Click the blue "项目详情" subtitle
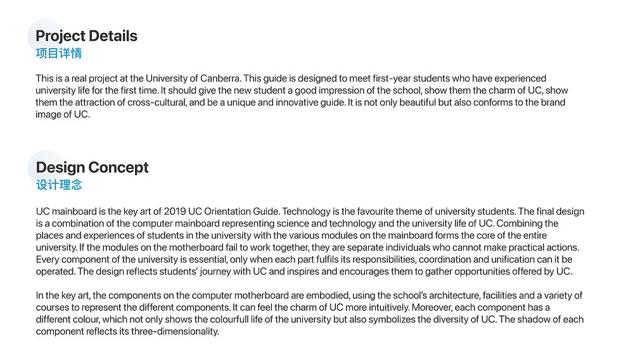The height and width of the screenshot is (364, 621). click(x=59, y=53)
